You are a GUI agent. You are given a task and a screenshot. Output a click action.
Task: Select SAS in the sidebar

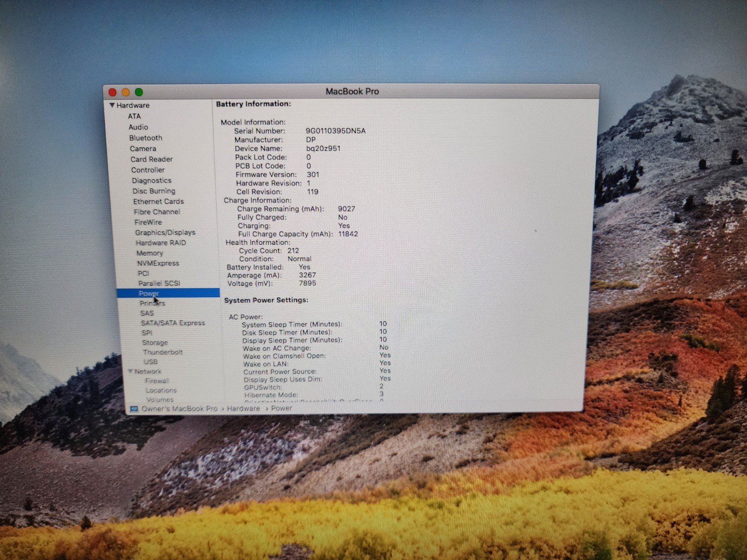(147, 313)
